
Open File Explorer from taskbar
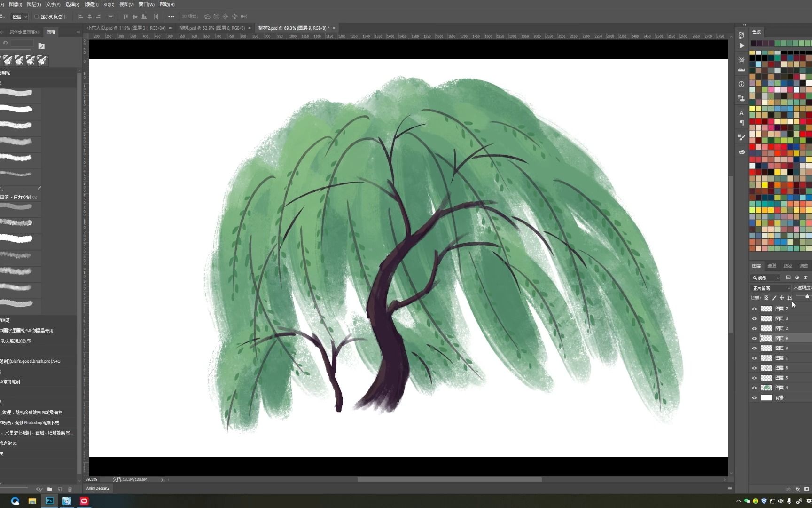pyautogui.click(x=32, y=501)
